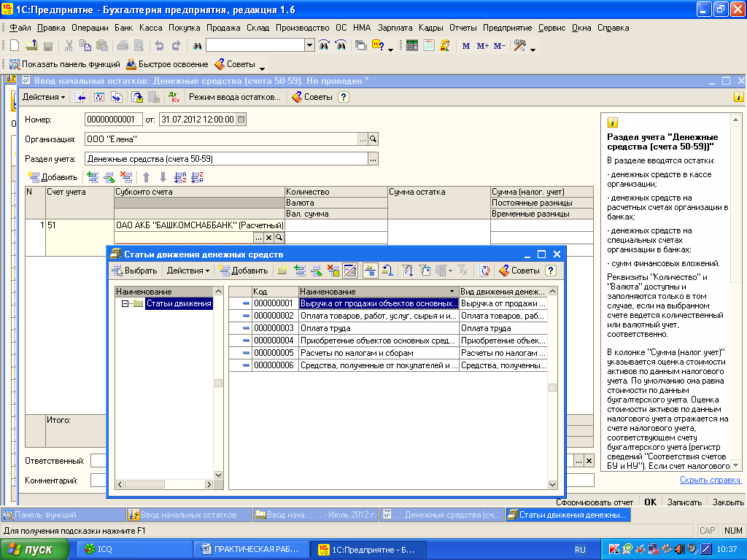Viewport: 747px width, 560px height.
Task: Open the Производство menu
Action: click(x=303, y=28)
